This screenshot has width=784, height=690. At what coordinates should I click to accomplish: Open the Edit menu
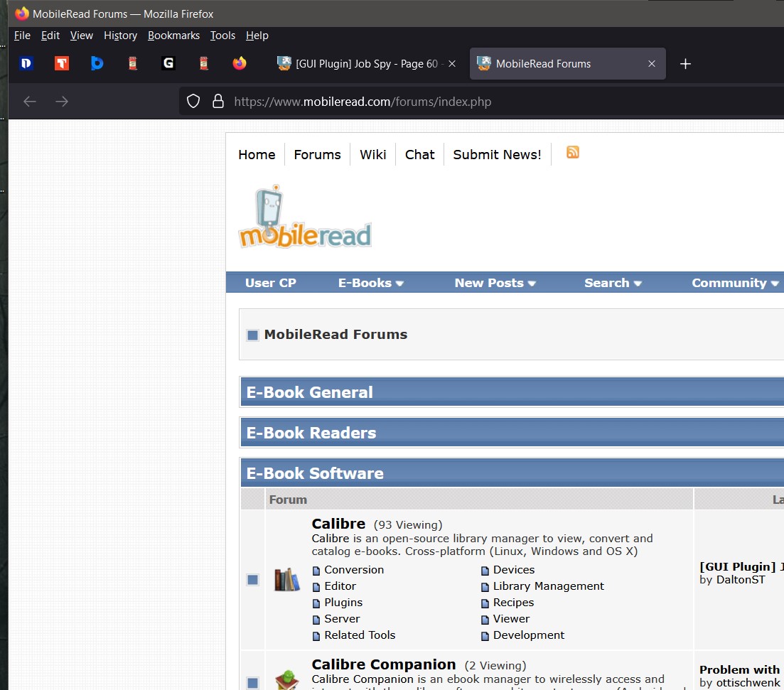tap(50, 36)
